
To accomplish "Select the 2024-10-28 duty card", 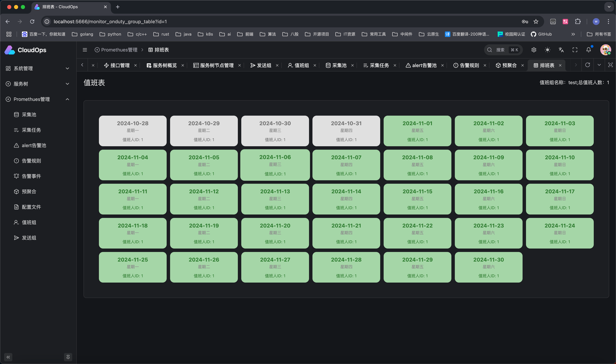I will point(133,131).
